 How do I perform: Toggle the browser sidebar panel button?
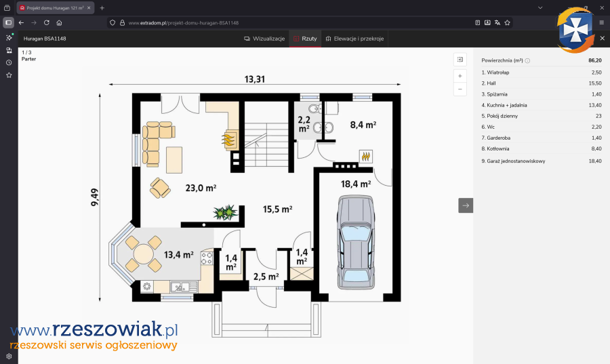point(9,22)
